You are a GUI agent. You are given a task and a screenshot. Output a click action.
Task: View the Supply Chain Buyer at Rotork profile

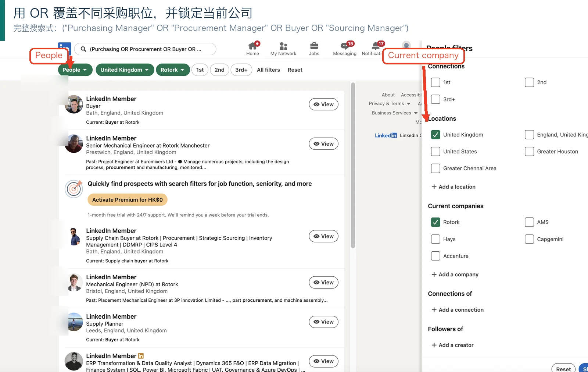point(323,236)
